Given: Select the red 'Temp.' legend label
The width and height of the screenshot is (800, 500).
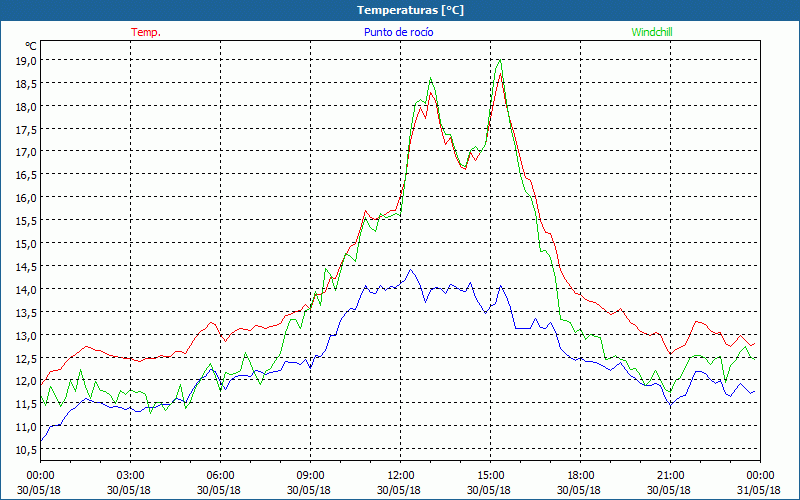Looking at the screenshot, I should pos(146,32).
